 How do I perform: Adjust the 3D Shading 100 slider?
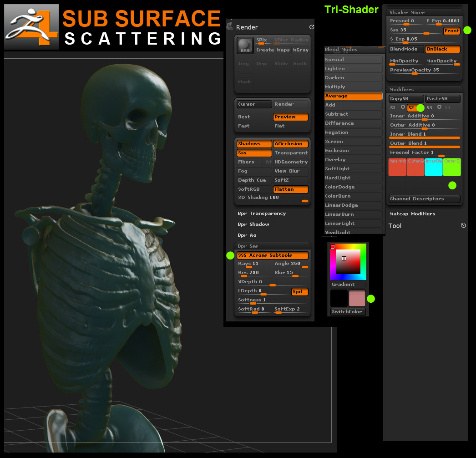tap(272, 198)
